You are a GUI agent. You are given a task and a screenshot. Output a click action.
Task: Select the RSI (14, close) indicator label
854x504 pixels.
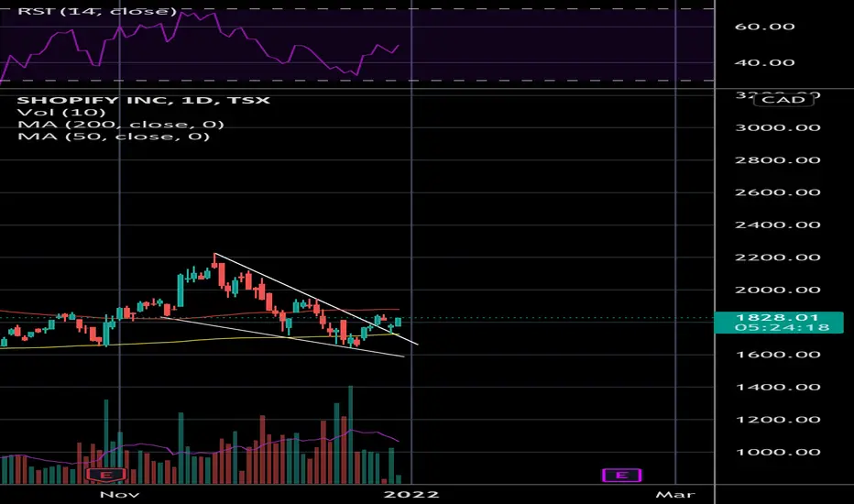click(x=97, y=11)
